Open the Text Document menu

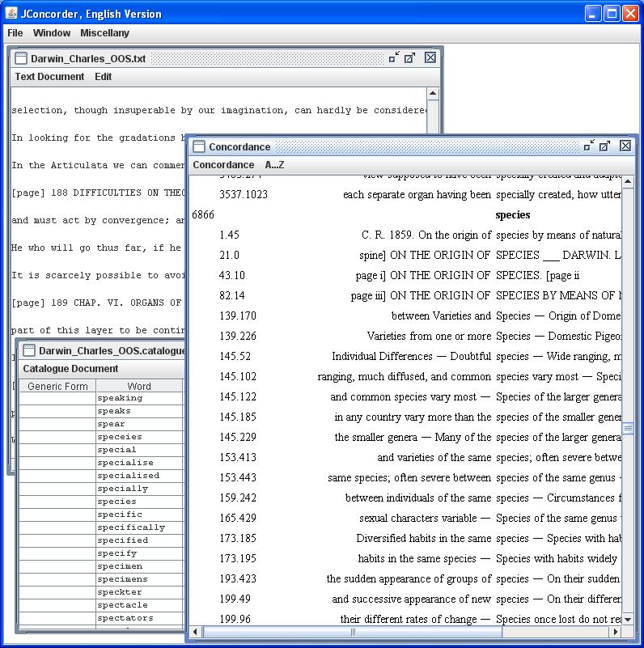pos(49,77)
